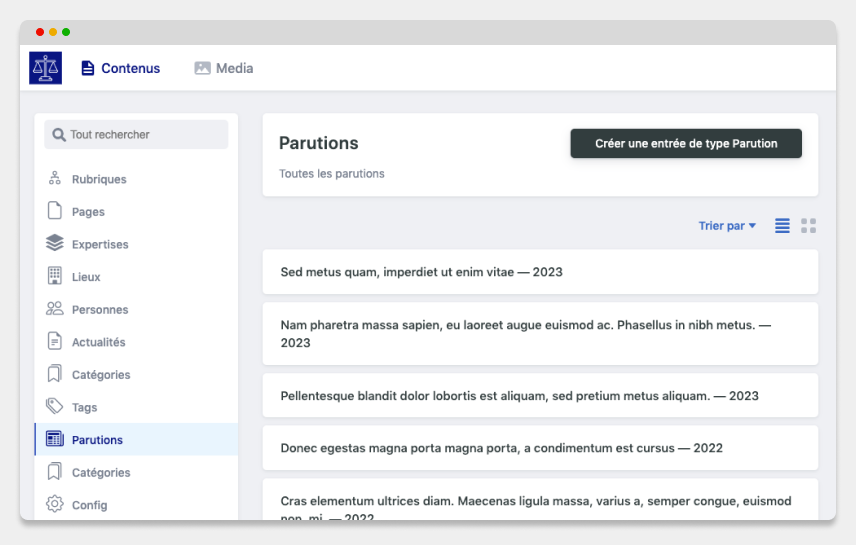
Task: Switch to grid view layout
Action: click(x=809, y=226)
